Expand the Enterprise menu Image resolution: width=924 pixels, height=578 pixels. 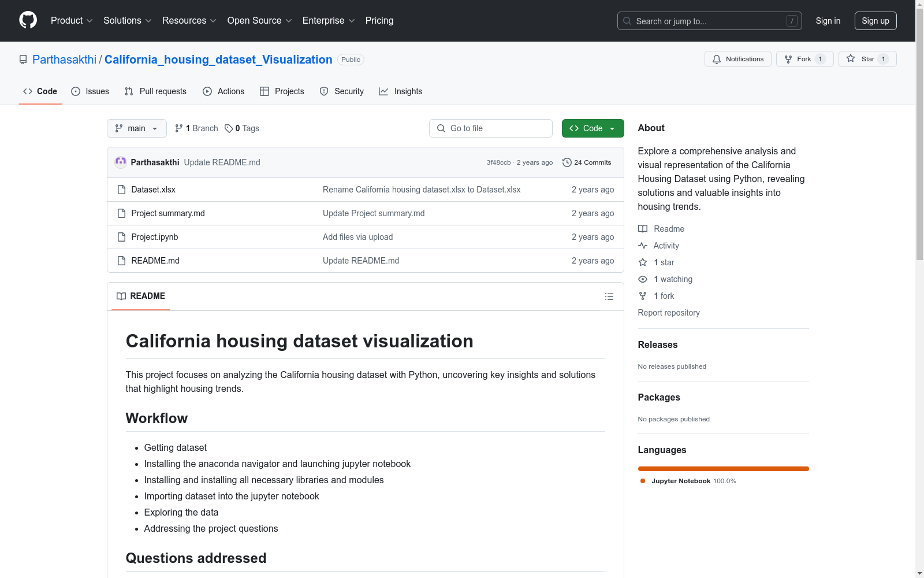(329, 21)
